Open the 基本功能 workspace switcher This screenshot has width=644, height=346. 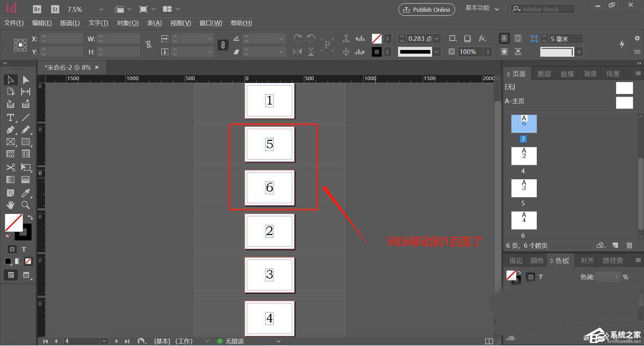[482, 8]
